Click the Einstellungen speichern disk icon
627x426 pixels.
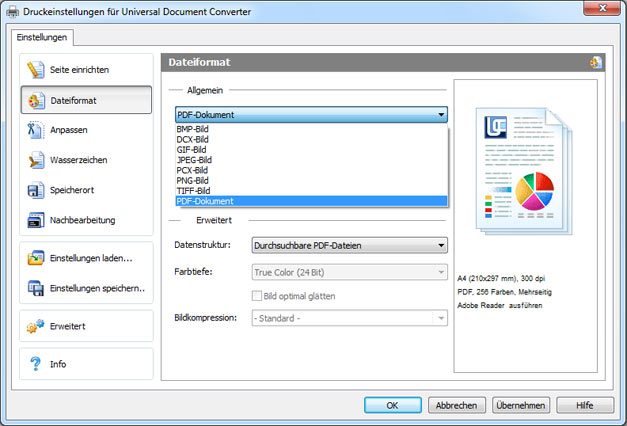36,288
